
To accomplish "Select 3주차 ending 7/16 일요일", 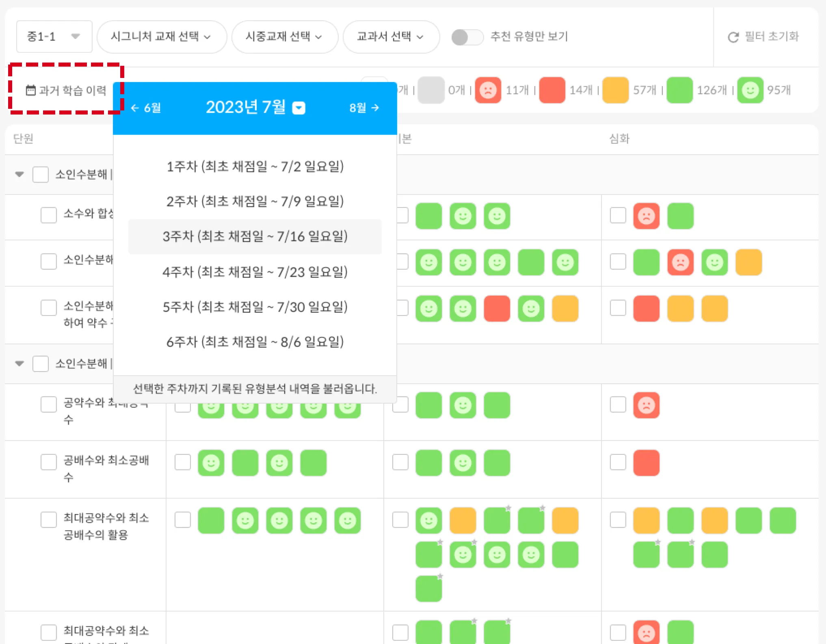I will [255, 237].
